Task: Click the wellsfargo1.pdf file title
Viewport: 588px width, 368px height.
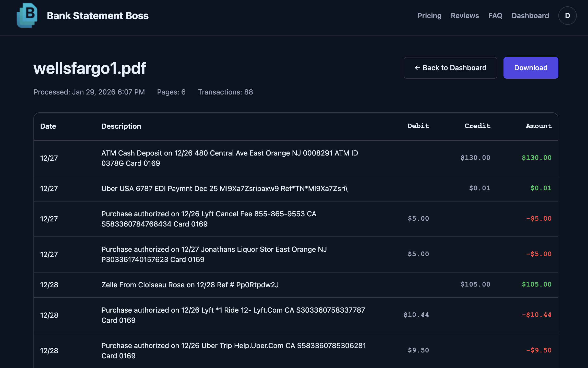Action: (x=90, y=68)
